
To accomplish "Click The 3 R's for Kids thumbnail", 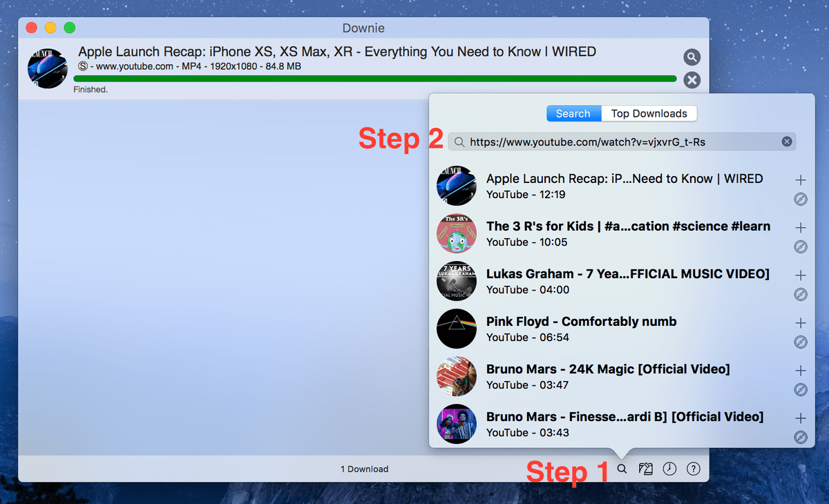I will [x=457, y=233].
